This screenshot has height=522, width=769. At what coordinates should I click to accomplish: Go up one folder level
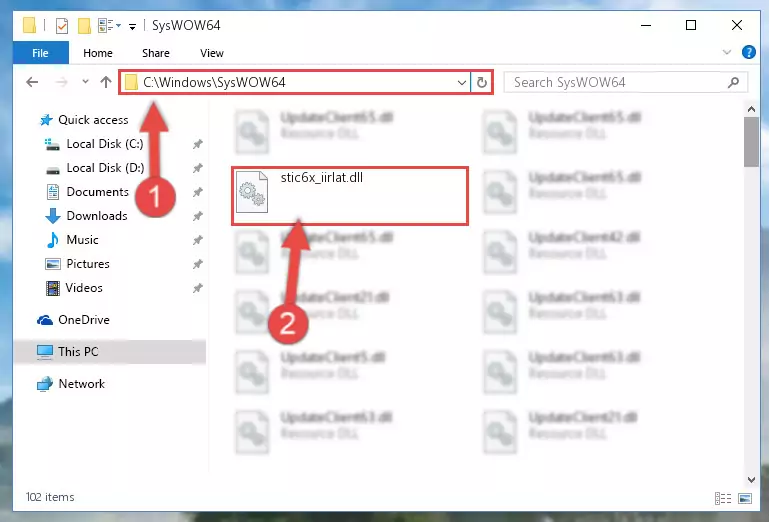point(106,82)
